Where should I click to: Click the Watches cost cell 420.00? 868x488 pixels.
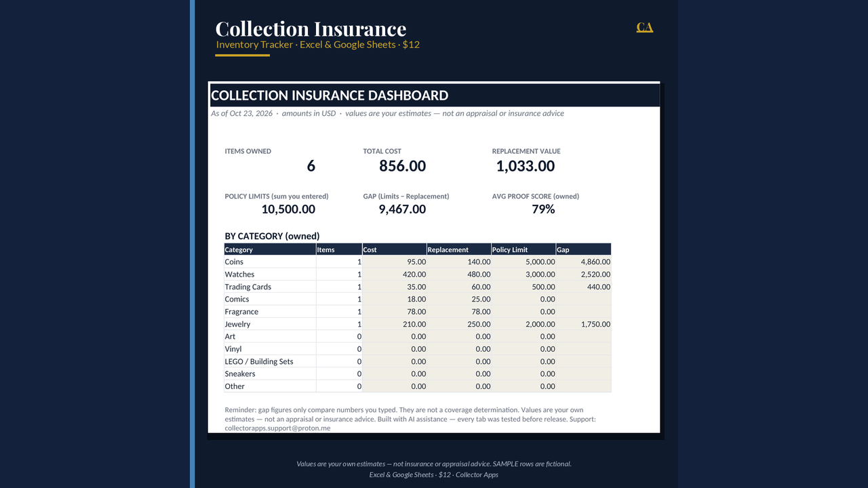[x=395, y=274]
